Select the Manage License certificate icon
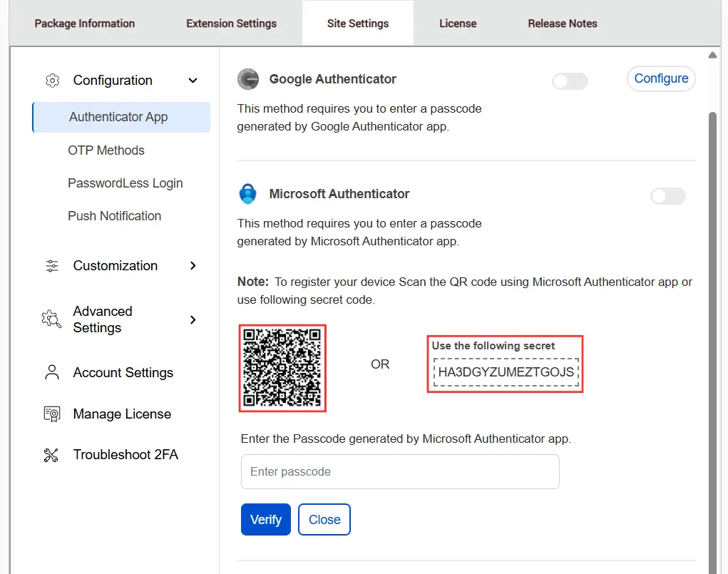Image resolution: width=728 pixels, height=574 pixels. (x=51, y=414)
